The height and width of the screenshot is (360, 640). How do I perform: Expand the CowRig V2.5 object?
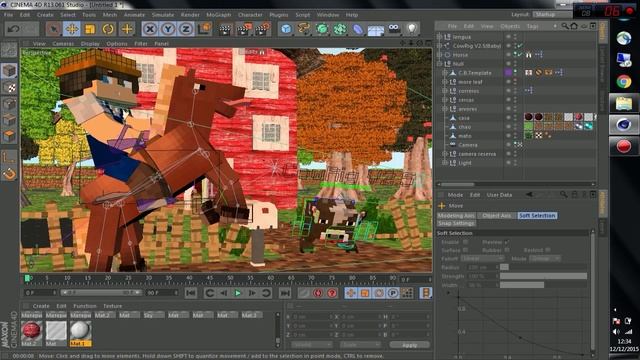(440, 46)
